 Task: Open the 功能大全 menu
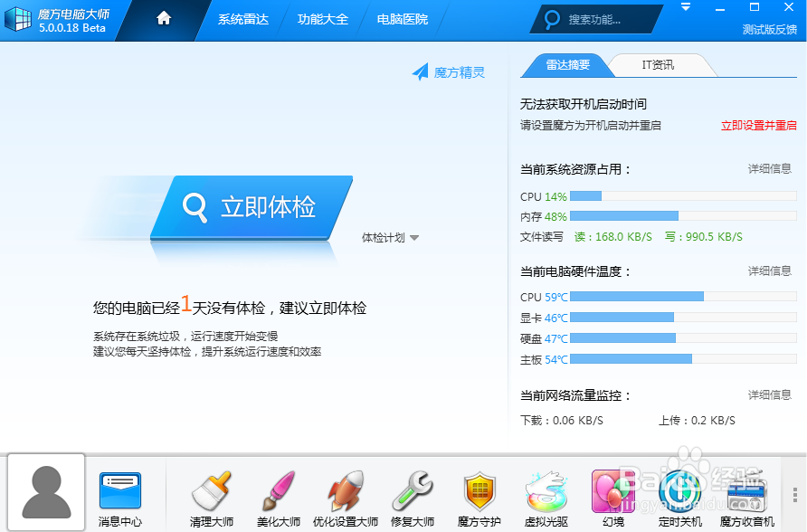pos(323,17)
